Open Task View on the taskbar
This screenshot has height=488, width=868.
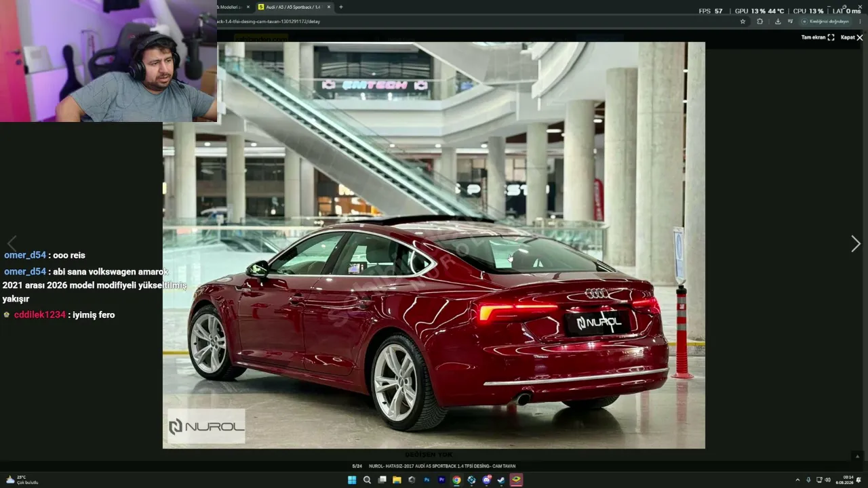382,480
